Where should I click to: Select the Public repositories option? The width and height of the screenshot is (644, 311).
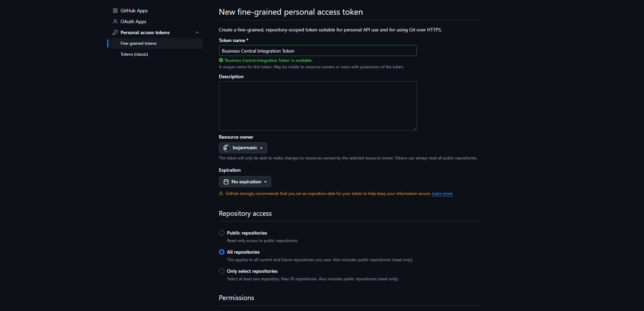221,233
